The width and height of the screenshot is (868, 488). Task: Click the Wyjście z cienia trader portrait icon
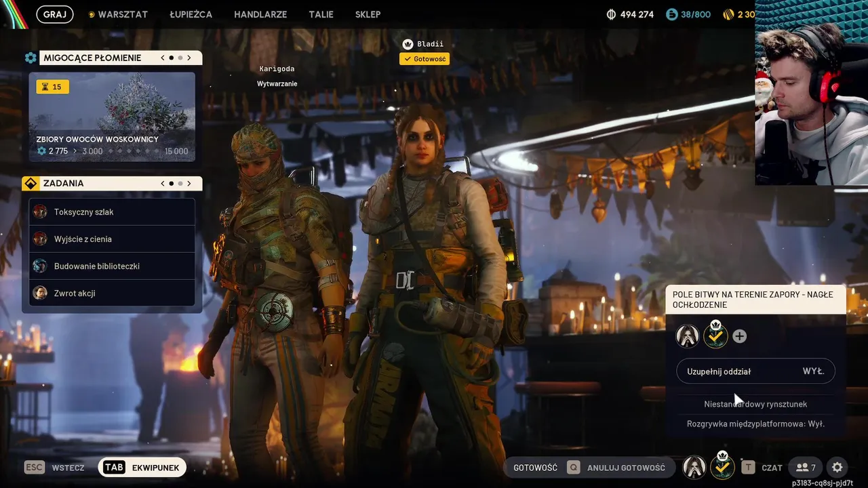point(40,239)
